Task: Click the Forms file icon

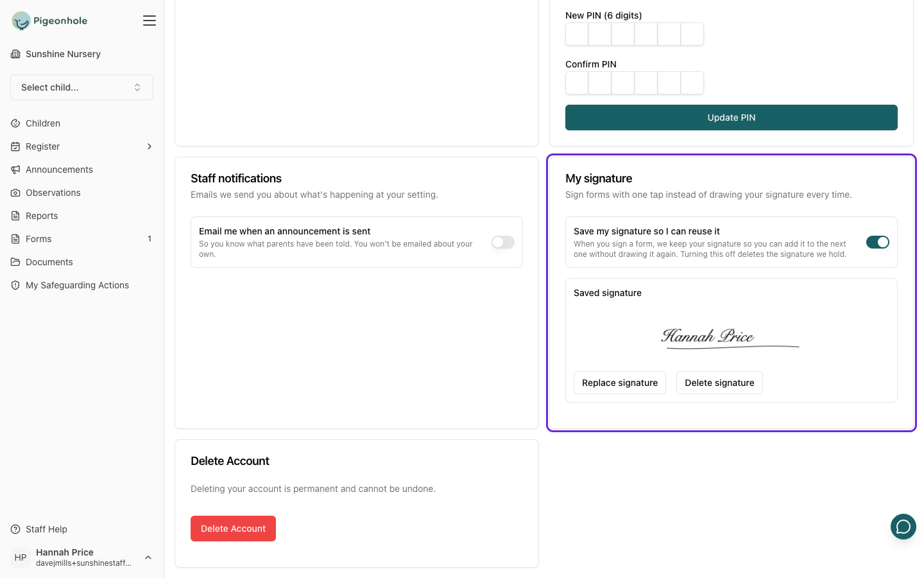Action: click(15, 239)
